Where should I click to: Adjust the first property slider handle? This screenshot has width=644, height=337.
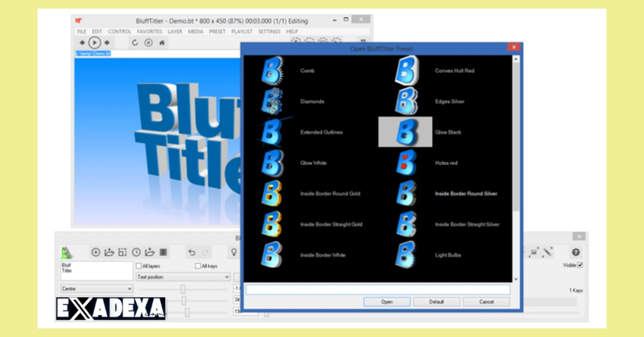pos(183,289)
